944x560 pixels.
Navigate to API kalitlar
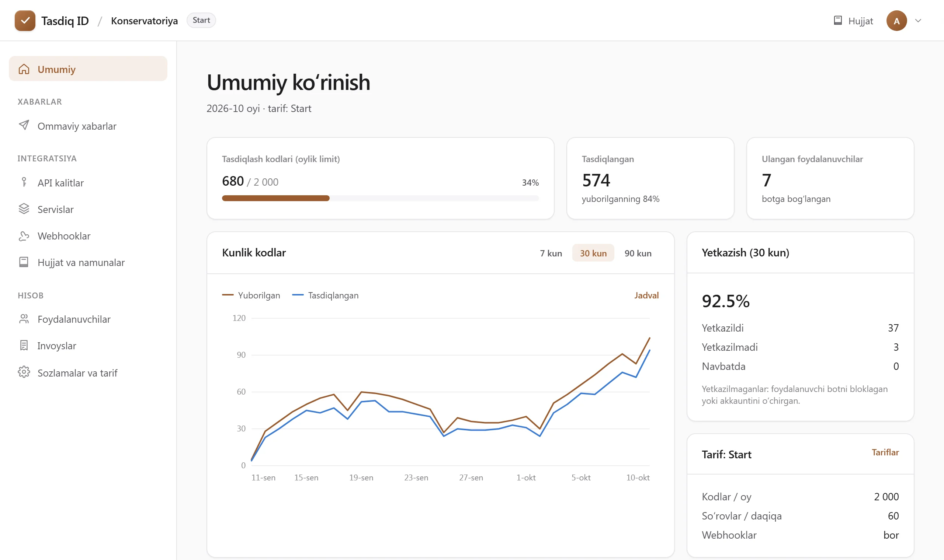tap(88, 183)
